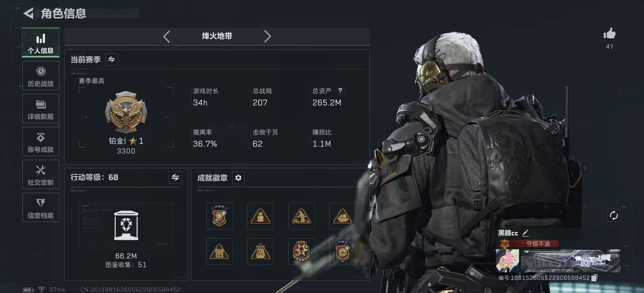
Task: Open the 信誉档案 section
Action: 41,207
